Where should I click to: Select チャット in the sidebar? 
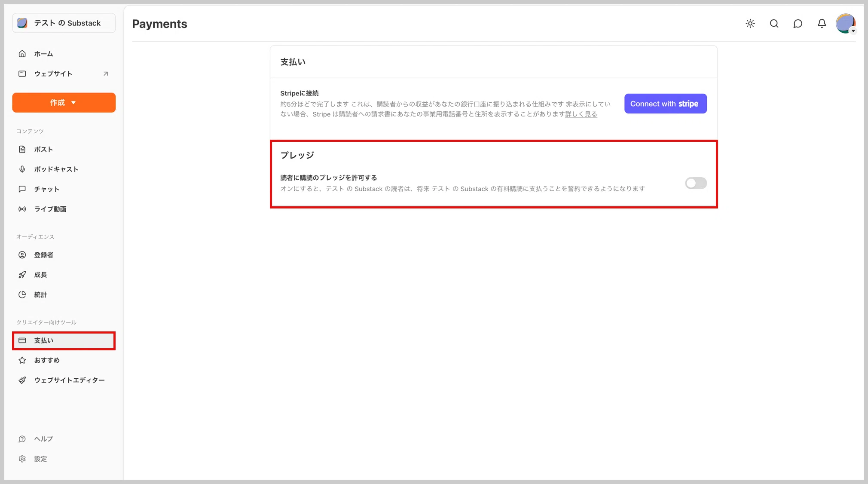pos(64,189)
